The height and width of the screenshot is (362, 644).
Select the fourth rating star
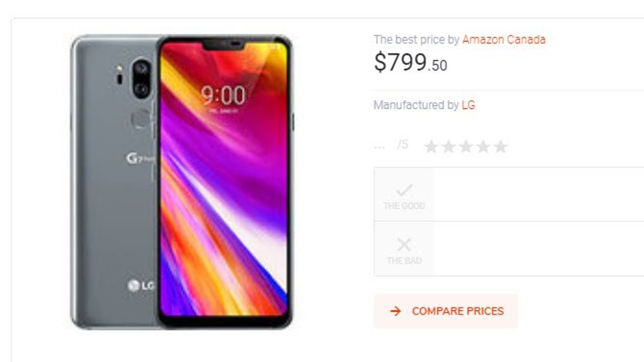[483, 146]
